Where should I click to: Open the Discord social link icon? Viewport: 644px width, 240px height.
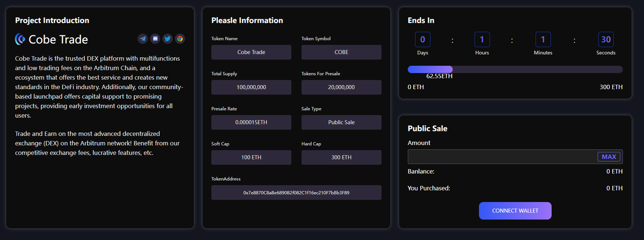155,39
